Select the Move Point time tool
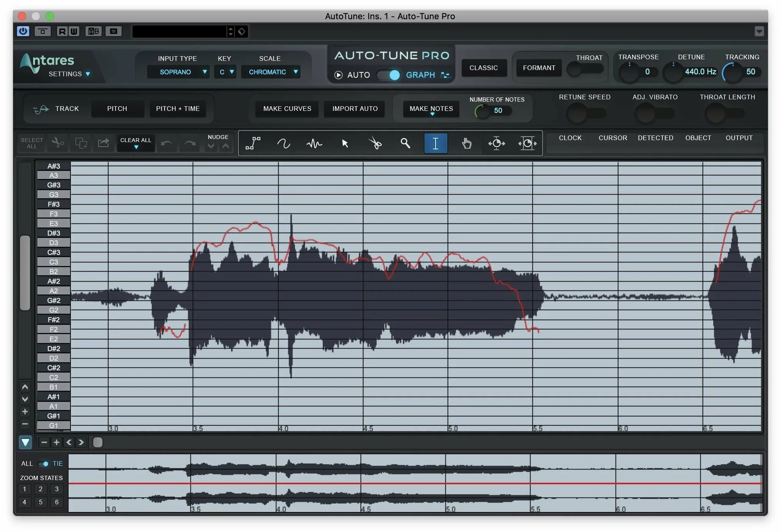The height and width of the screenshot is (532, 781). pos(496,144)
